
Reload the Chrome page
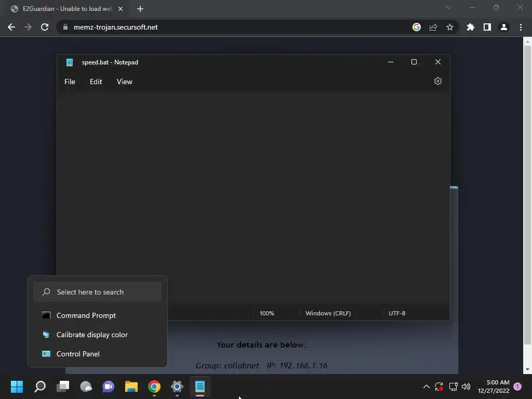[x=45, y=27]
